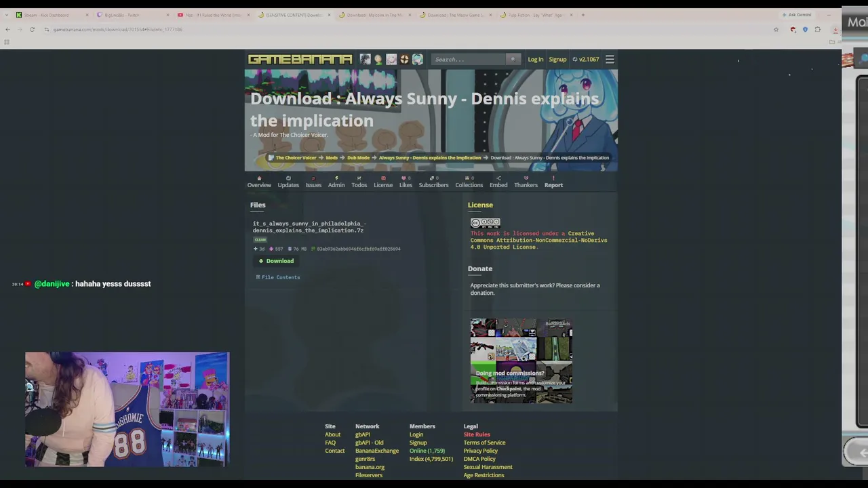Open the banana.org footer link
The width and height of the screenshot is (868, 488).
[x=370, y=467]
